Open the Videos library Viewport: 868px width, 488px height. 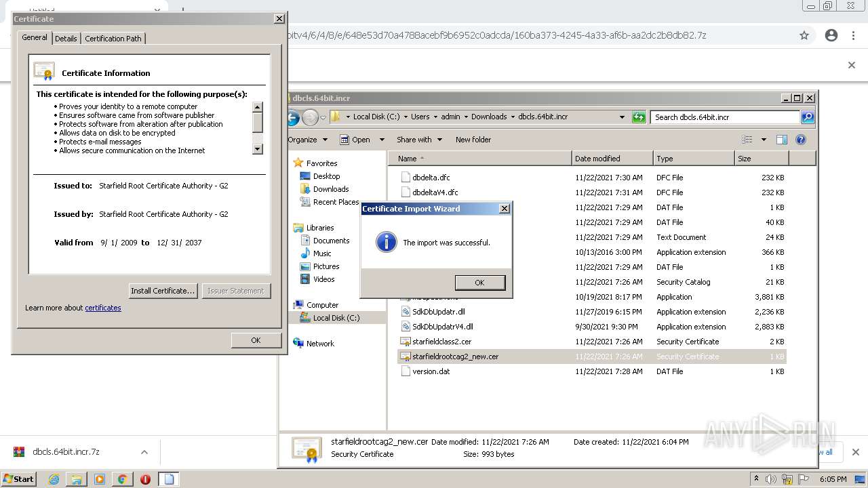(x=323, y=279)
